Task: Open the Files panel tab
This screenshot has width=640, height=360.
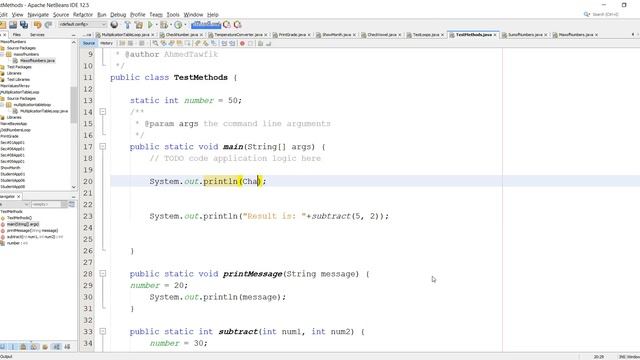Action: [17, 35]
